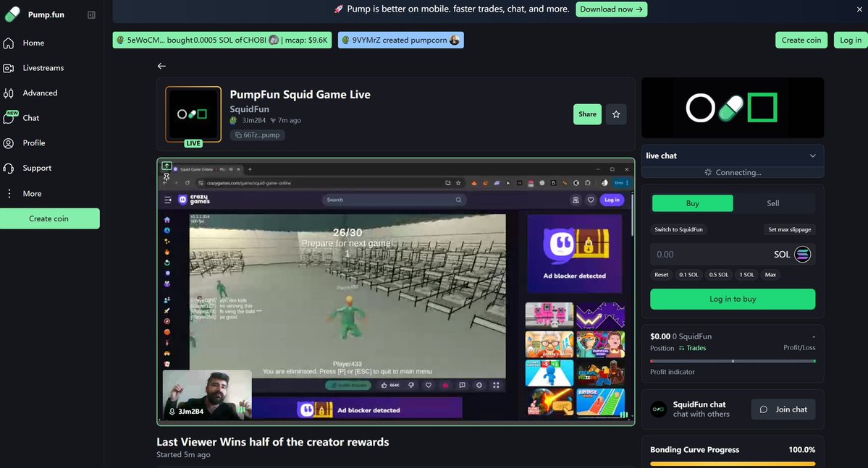Viewport: 868px width, 468px height.
Task: Dismiss the mobile app banner
Action: [x=859, y=9]
